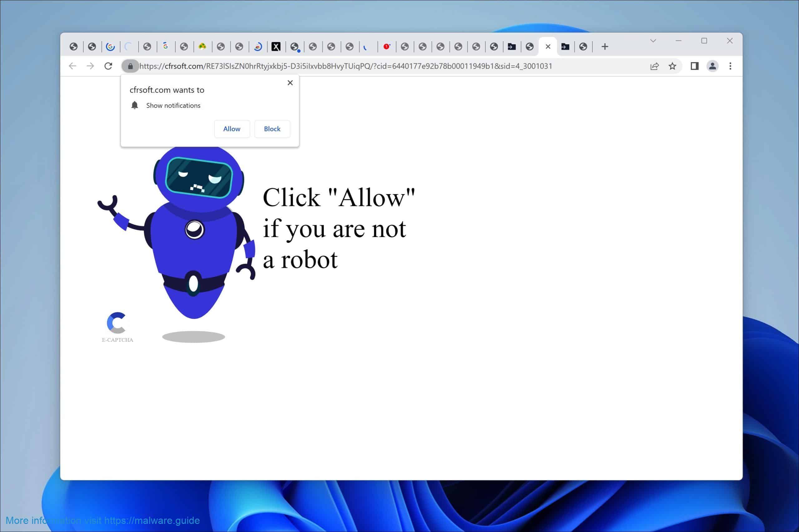Bookmark this page with star icon
This screenshot has width=799, height=532.
tap(672, 66)
